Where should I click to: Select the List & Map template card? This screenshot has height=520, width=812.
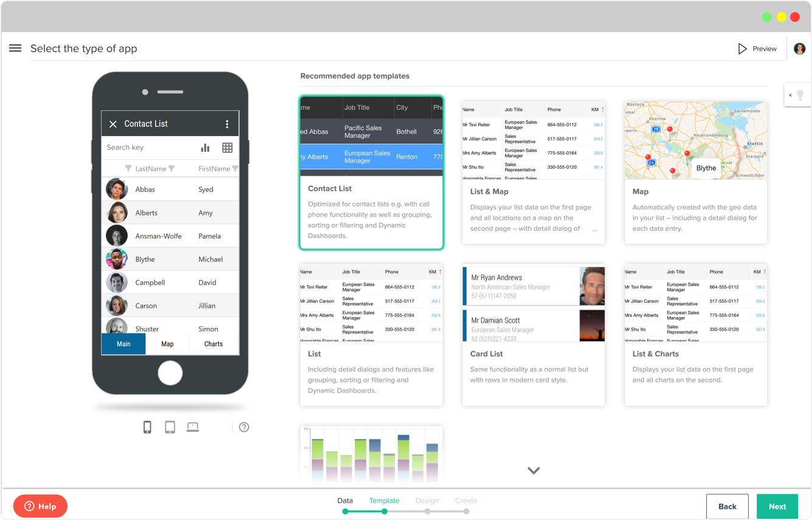534,173
